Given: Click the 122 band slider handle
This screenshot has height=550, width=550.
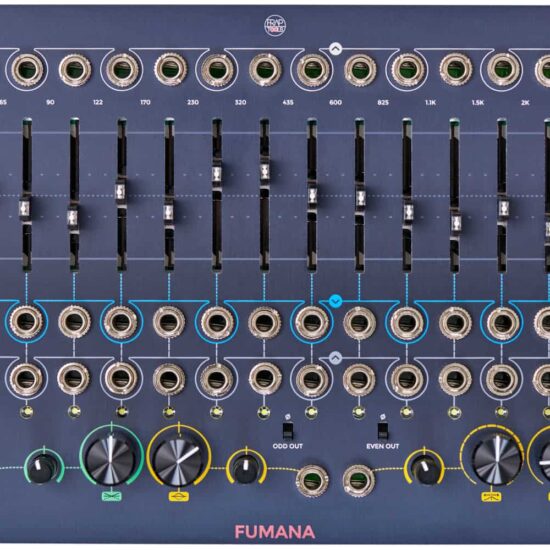Looking at the screenshot, I should click(121, 192).
